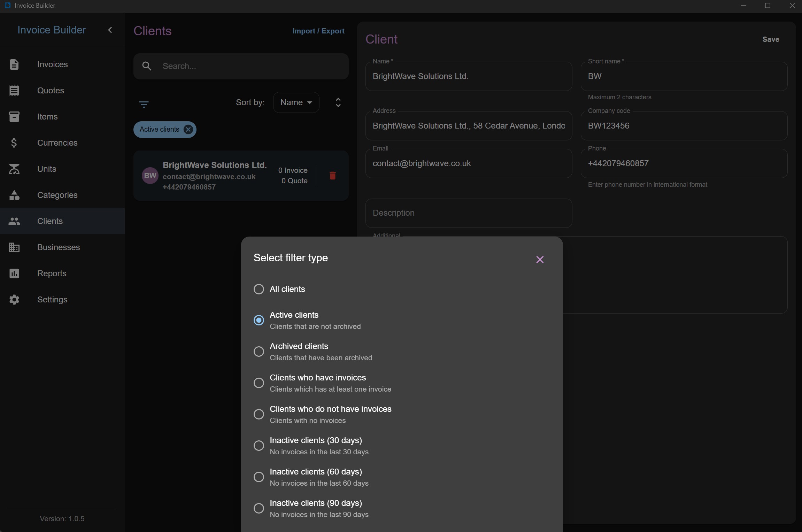Open the filter list icon
This screenshot has height=532, width=802.
coord(144,104)
